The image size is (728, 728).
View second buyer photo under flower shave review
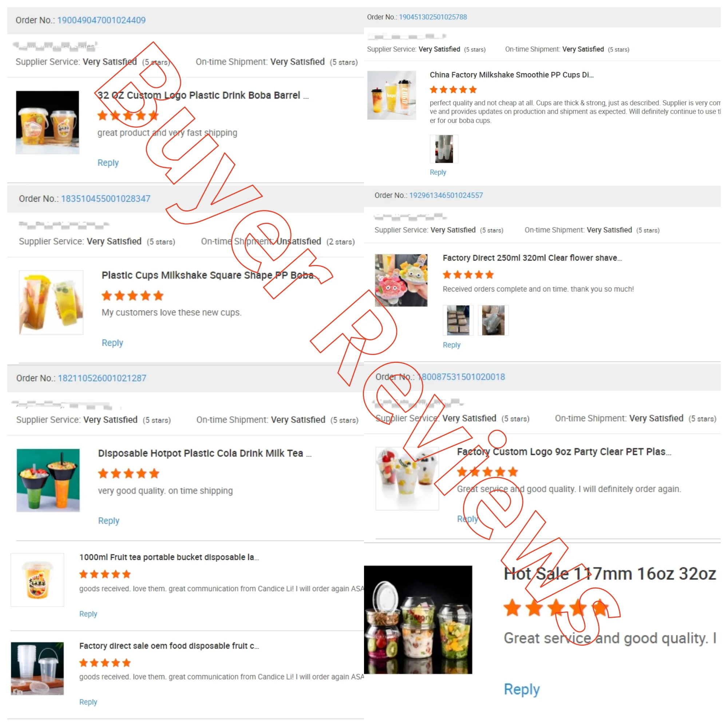tap(493, 320)
